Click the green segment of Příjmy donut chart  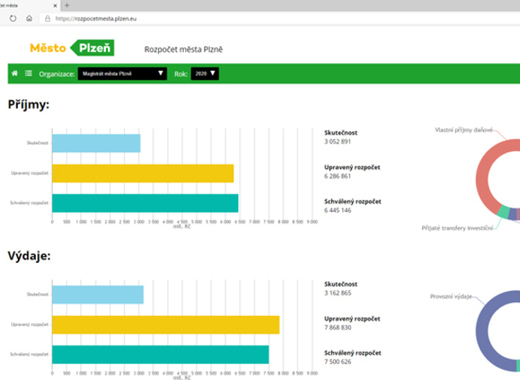pyautogui.click(x=504, y=212)
